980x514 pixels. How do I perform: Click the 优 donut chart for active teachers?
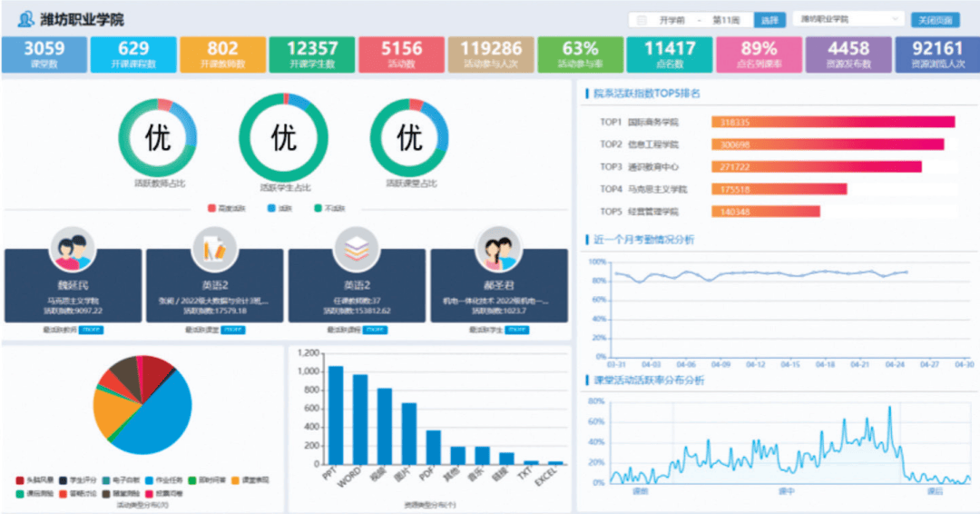[158, 138]
